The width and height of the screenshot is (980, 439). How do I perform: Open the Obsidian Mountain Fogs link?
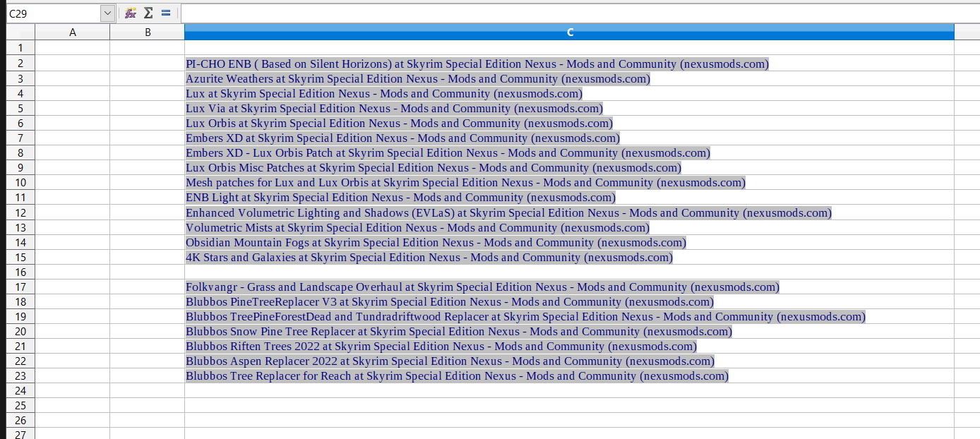tap(436, 242)
